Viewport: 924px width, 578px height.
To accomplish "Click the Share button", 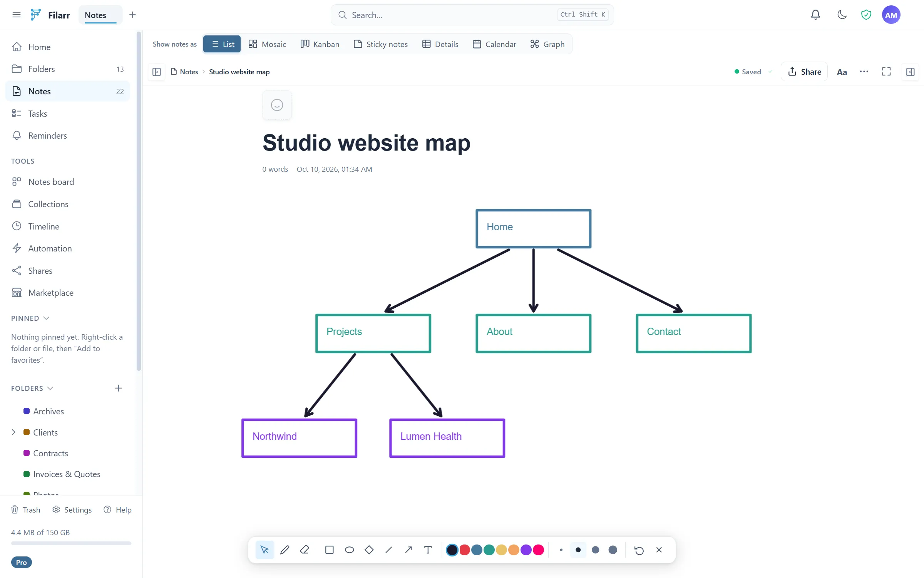I will (x=804, y=72).
